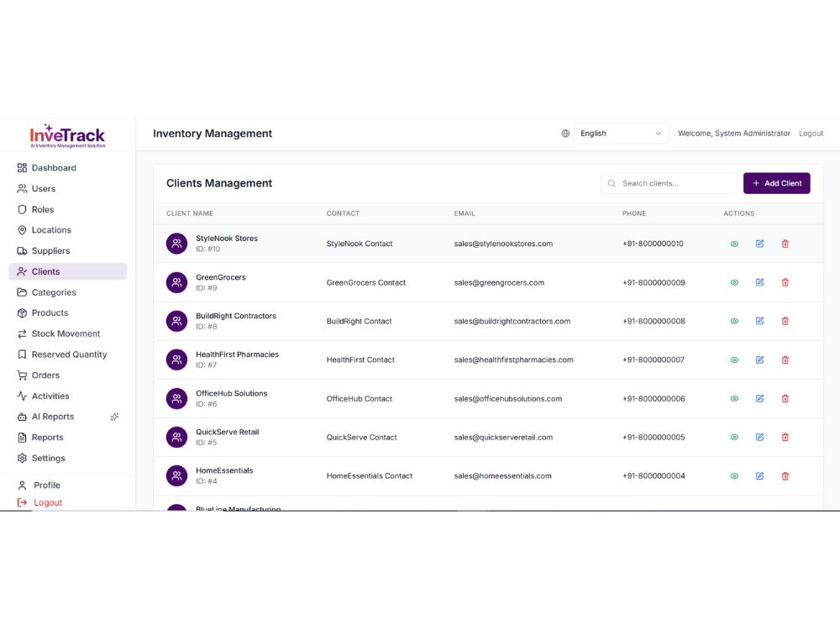Viewport: 840px width, 630px height.
Task: View QuickServe Retail details eye icon
Action: 734,437
